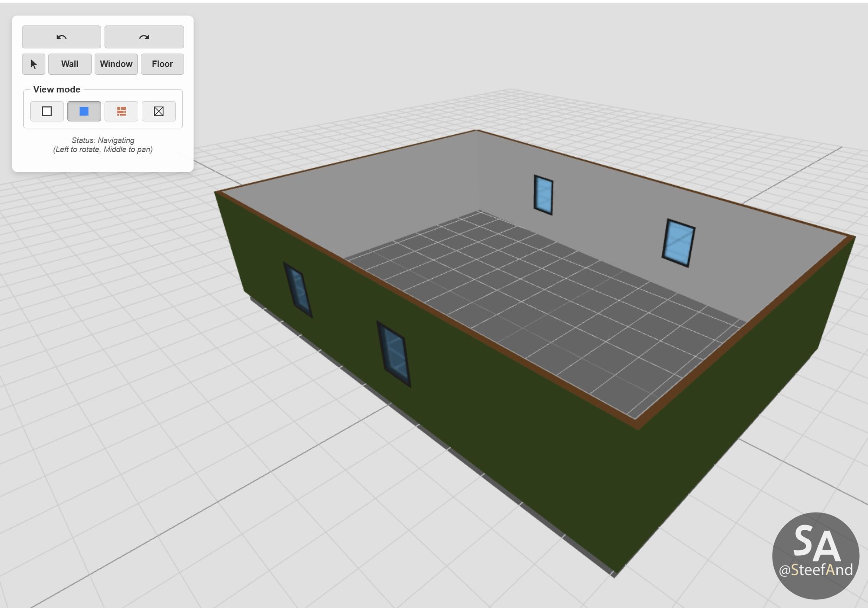The height and width of the screenshot is (608, 868).
Task: Switch to crossed-box wireframe view mode
Action: (x=159, y=111)
